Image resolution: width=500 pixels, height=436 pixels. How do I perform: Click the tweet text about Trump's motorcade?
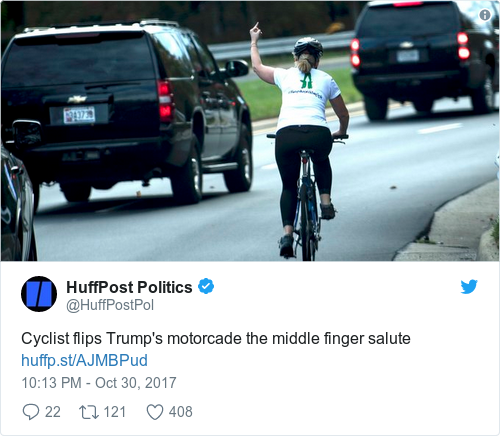[x=216, y=339]
